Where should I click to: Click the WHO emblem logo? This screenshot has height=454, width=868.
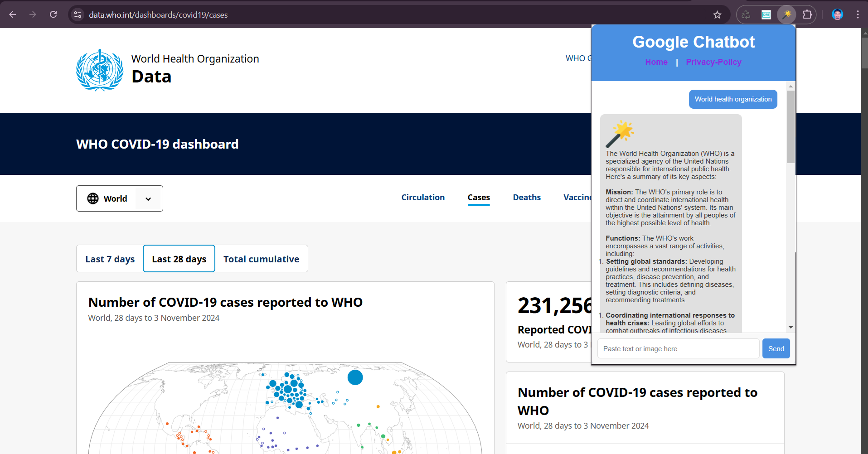coord(100,70)
